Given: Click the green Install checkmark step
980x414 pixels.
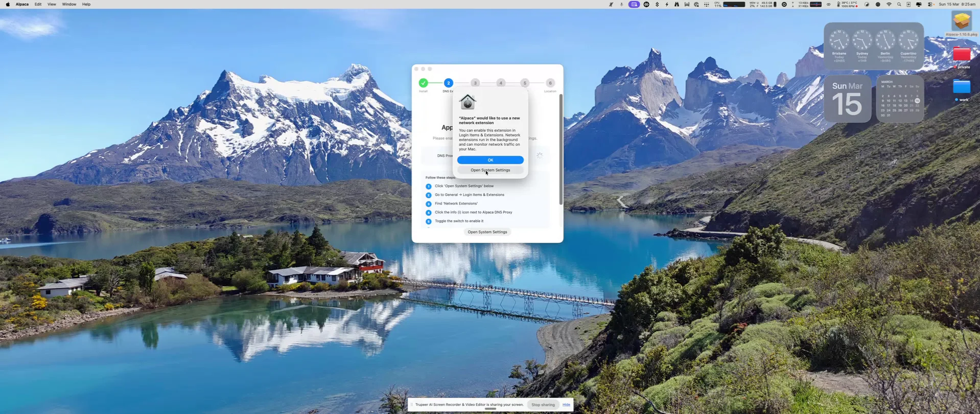Looking at the screenshot, I should (423, 83).
